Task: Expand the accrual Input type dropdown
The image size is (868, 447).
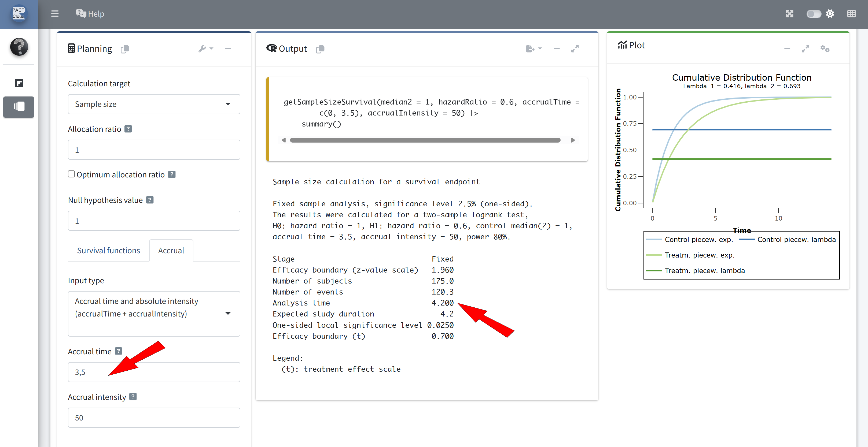Action: (x=154, y=313)
